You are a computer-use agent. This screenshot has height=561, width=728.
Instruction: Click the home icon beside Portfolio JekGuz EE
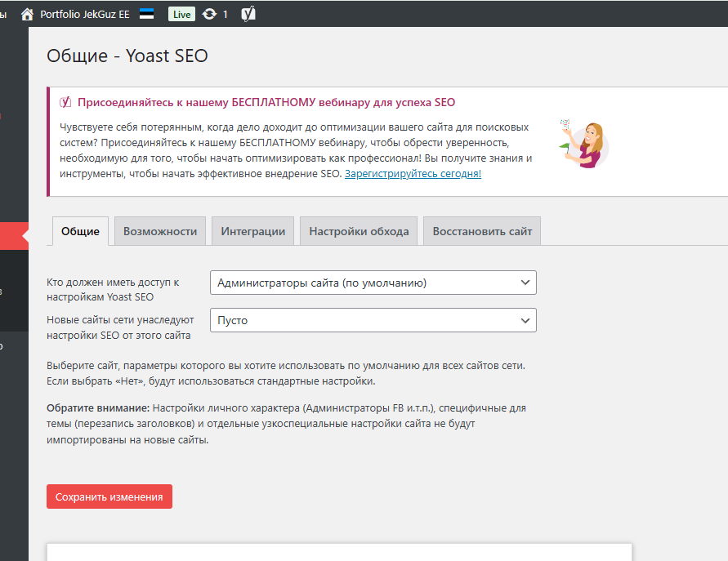pyautogui.click(x=27, y=15)
